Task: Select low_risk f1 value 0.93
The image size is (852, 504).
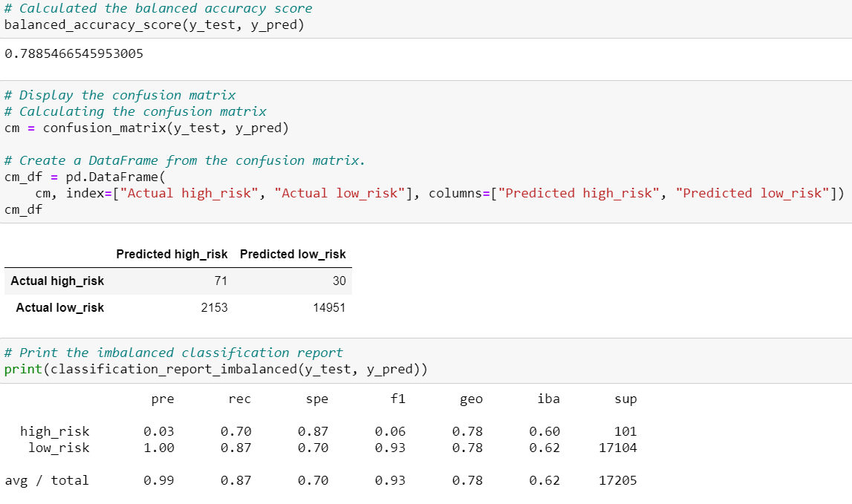Action: 390,448
